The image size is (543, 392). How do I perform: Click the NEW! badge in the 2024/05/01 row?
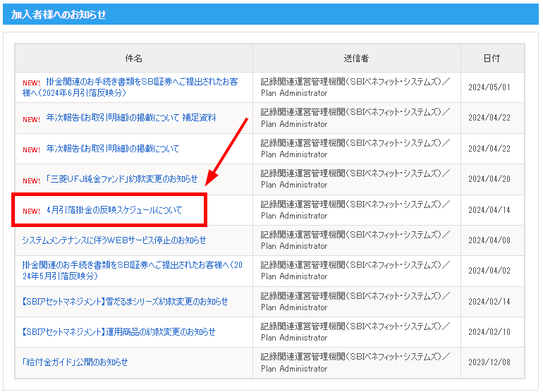pos(32,82)
